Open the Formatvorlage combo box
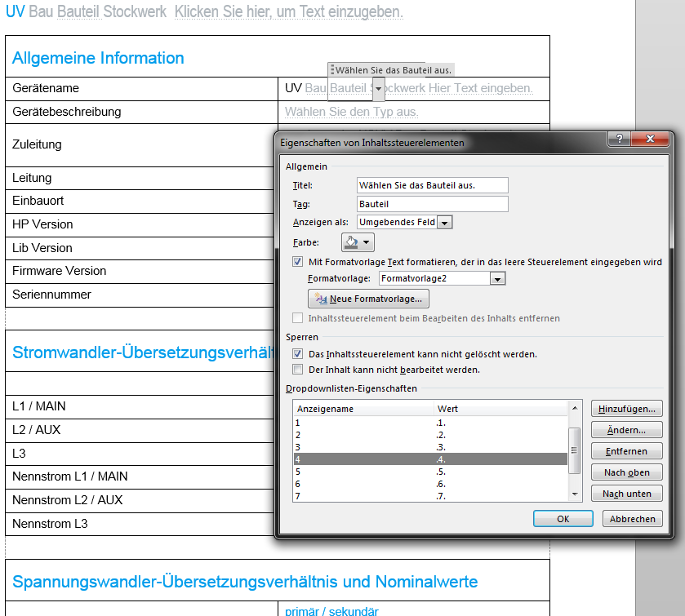685x616 pixels. (x=497, y=278)
